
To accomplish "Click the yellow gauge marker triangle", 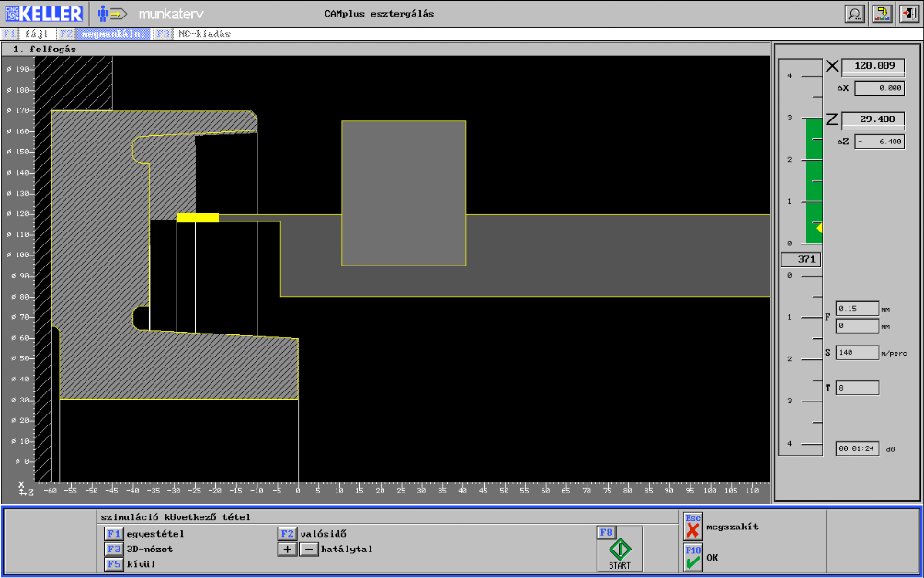I will click(818, 228).
